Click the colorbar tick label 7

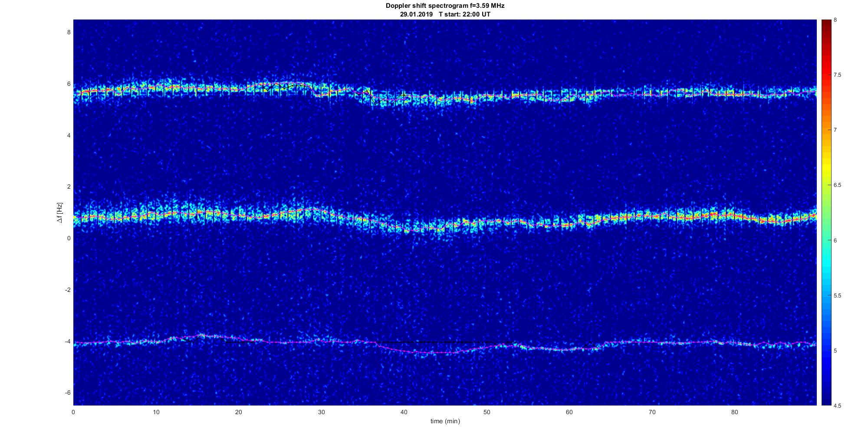pos(835,130)
